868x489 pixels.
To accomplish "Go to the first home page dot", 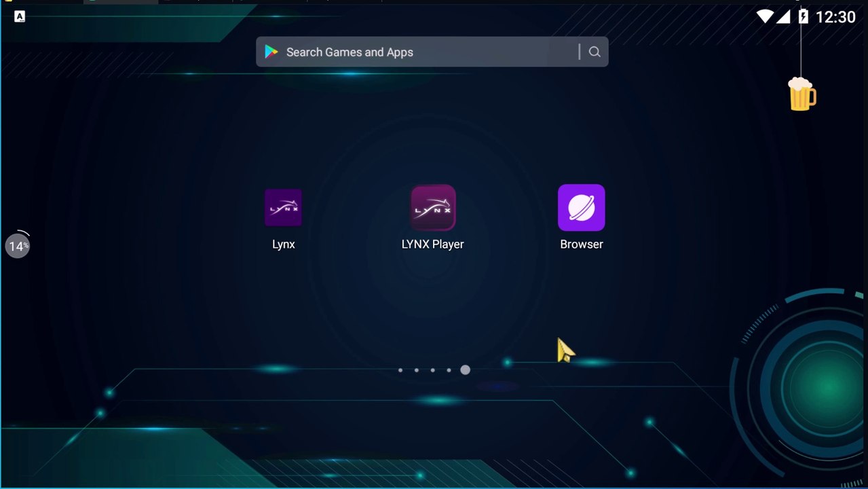I will point(400,370).
